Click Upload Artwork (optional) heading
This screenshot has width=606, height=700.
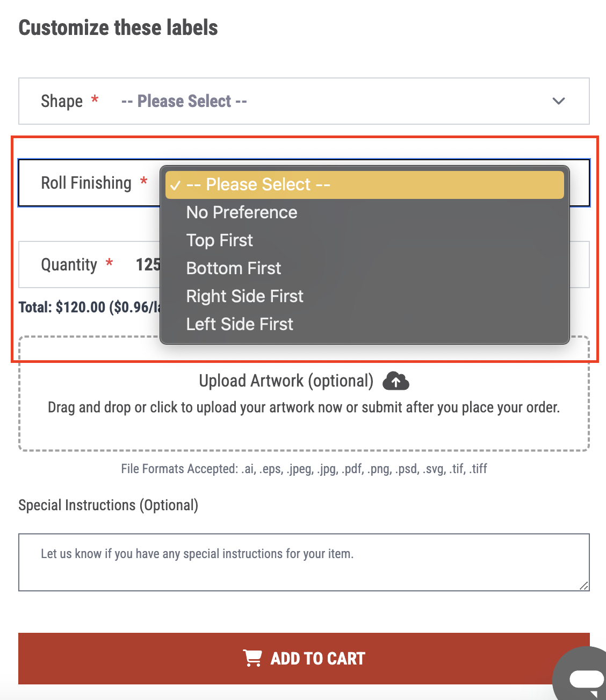click(x=286, y=381)
